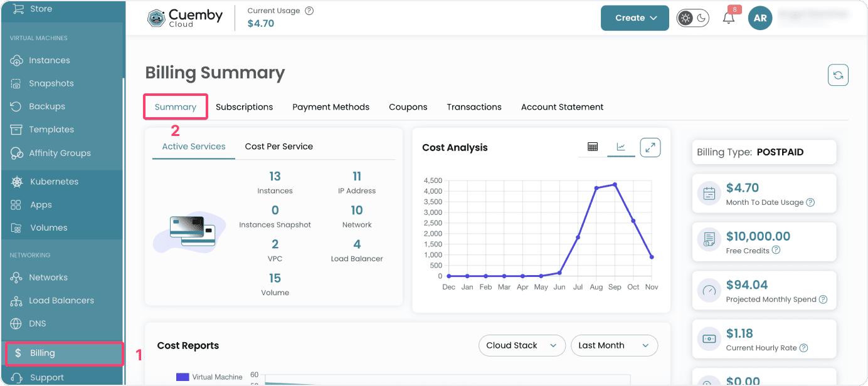This screenshot has height=386, width=868.
Task: Open notifications bell with badge 8
Action: point(728,19)
